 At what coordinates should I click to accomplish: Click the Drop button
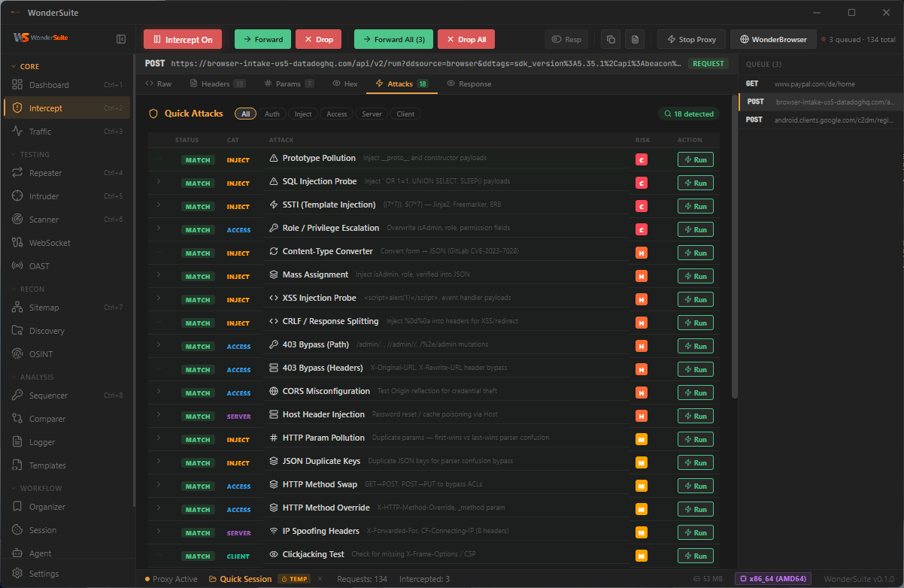point(318,40)
